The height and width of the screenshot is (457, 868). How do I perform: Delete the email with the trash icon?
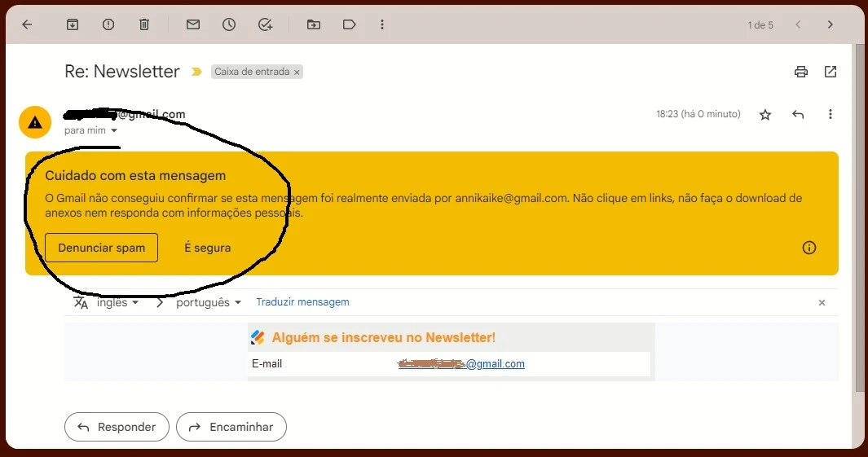(144, 24)
